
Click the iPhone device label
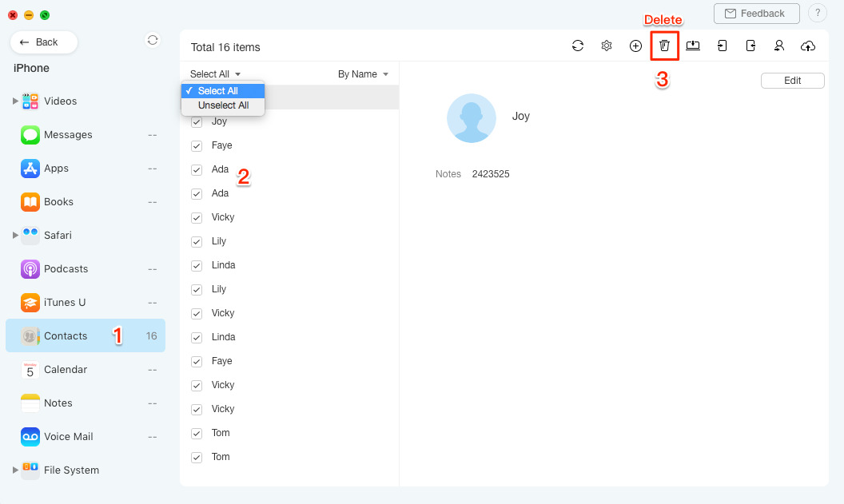(31, 68)
